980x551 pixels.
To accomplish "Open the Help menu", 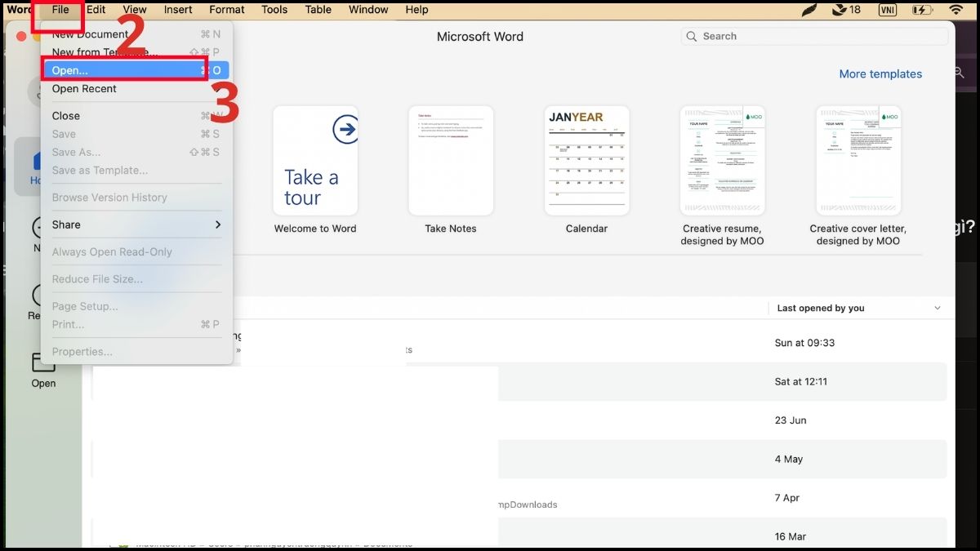I will (x=416, y=10).
